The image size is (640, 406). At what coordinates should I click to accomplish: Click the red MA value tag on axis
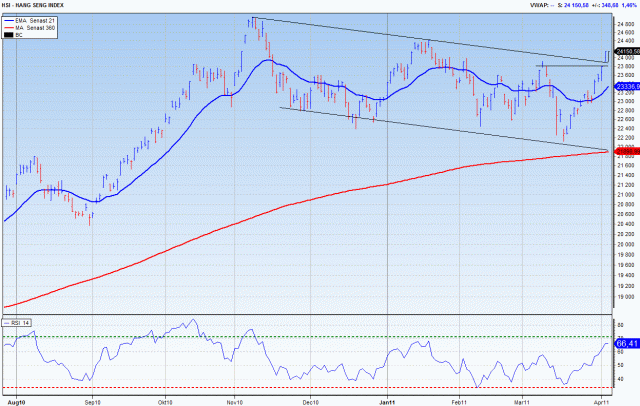pos(626,151)
